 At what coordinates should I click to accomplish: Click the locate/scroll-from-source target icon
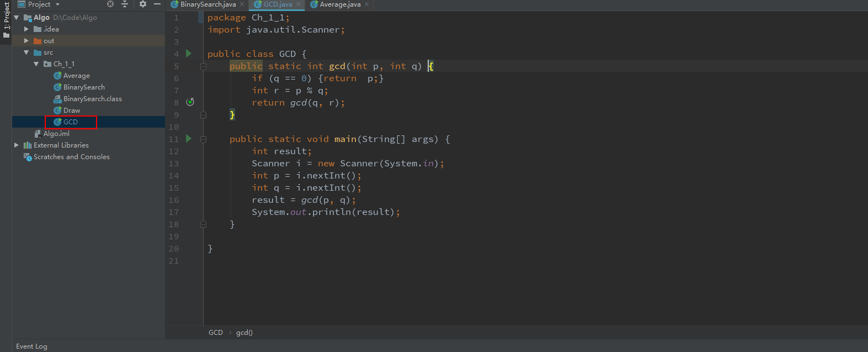pyautogui.click(x=110, y=4)
